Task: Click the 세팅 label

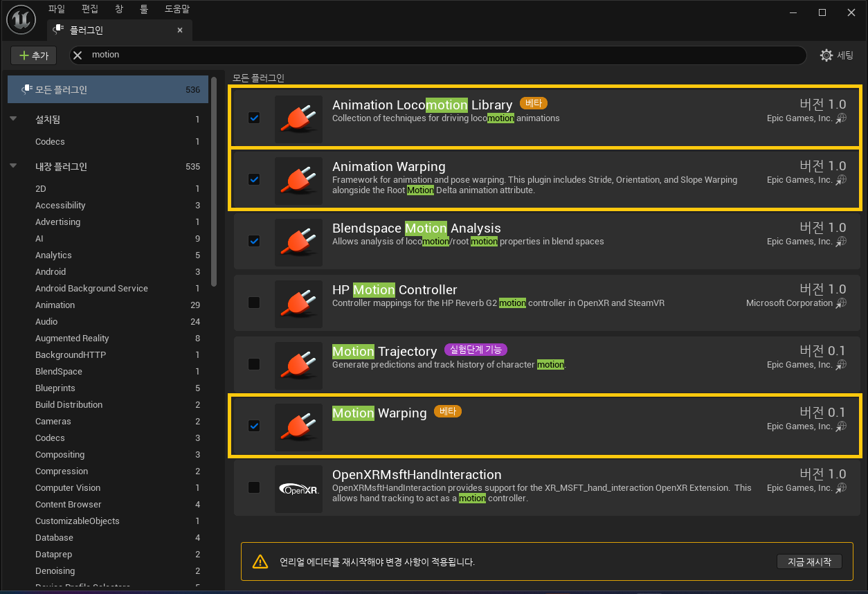Action: coord(845,55)
